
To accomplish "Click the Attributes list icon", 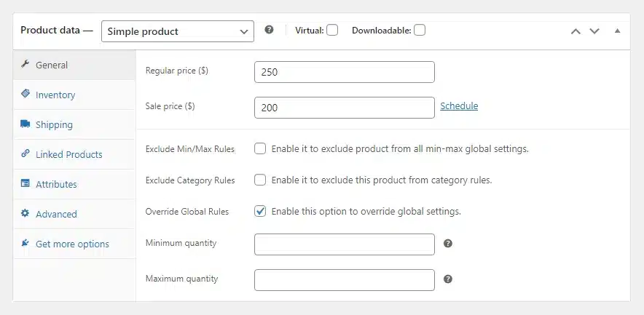I will pos(25,183).
